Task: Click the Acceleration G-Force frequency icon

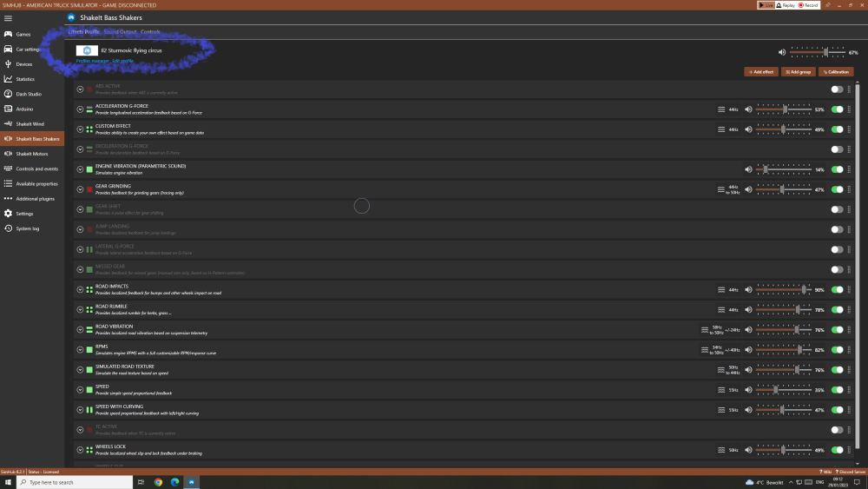Action: point(721,109)
